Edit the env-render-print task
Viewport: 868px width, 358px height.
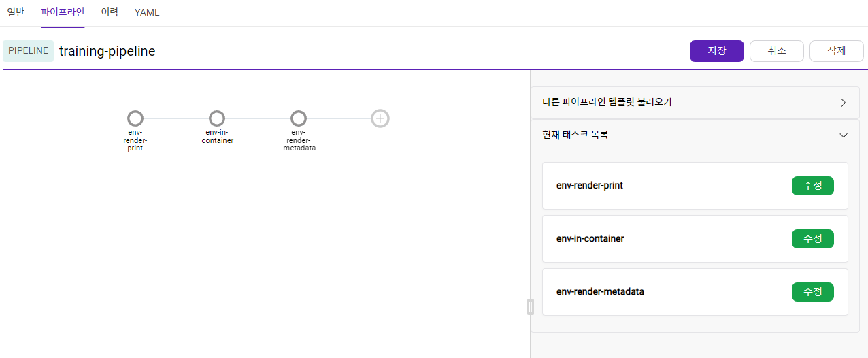coord(813,186)
